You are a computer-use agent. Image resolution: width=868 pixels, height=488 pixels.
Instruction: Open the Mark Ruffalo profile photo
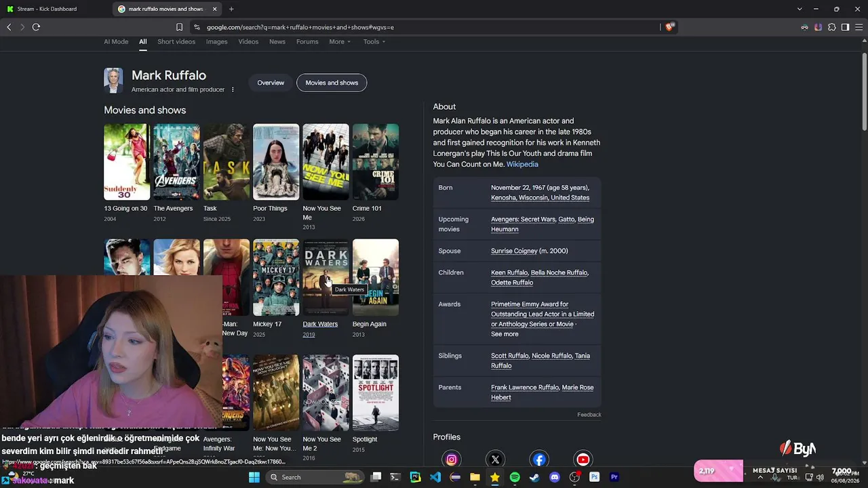point(113,80)
